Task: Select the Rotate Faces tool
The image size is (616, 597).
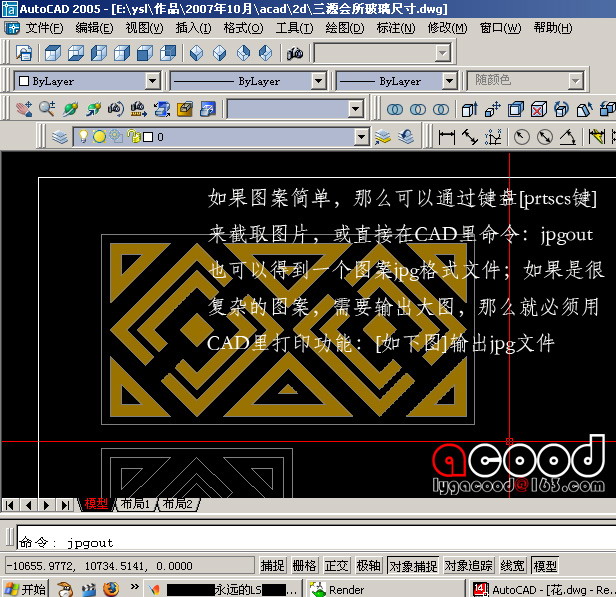Action: (562, 109)
